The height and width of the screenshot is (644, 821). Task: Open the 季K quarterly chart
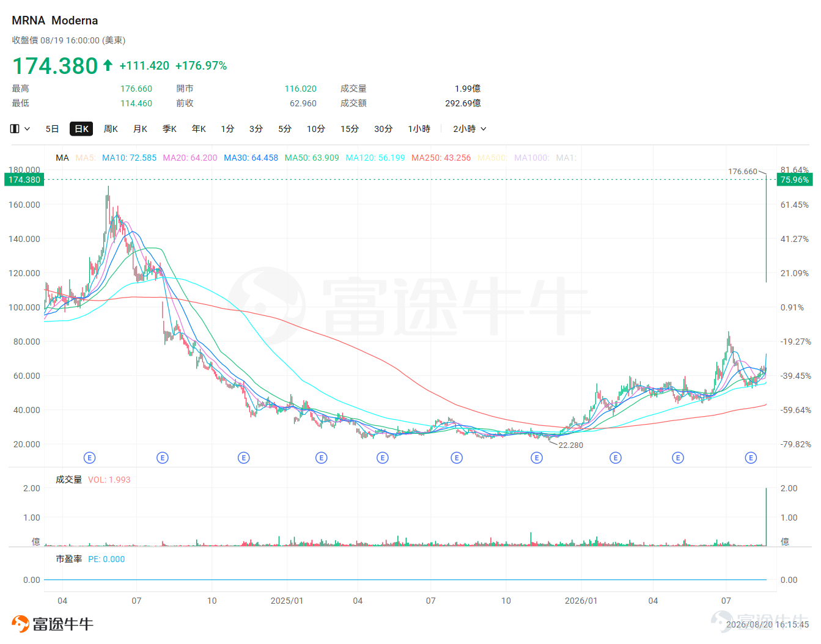pyautogui.click(x=169, y=129)
